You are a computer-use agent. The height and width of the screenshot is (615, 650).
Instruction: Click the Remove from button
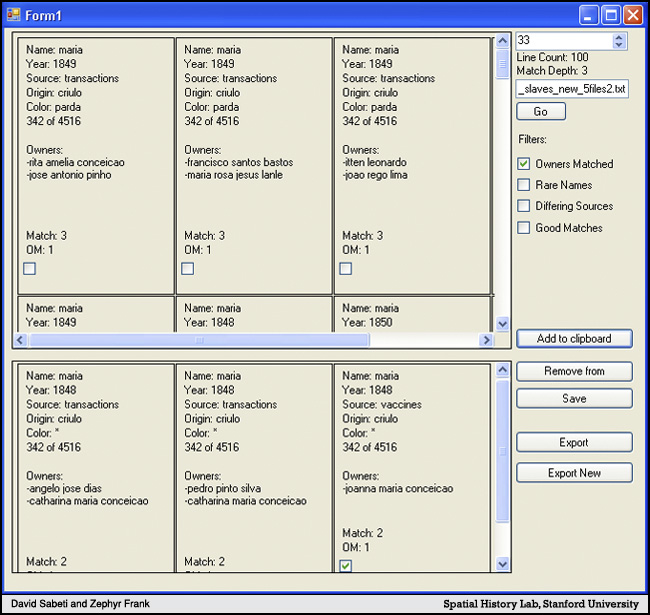[574, 371]
